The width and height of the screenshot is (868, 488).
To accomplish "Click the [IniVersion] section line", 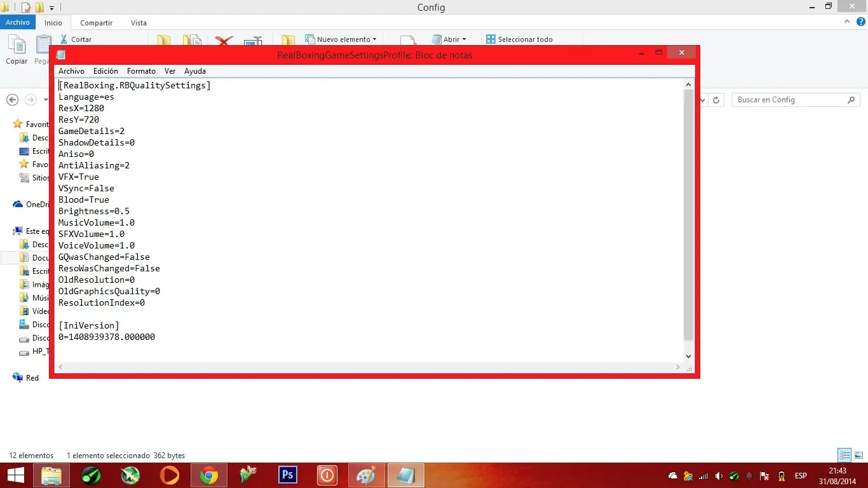I will pyautogui.click(x=89, y=325).
